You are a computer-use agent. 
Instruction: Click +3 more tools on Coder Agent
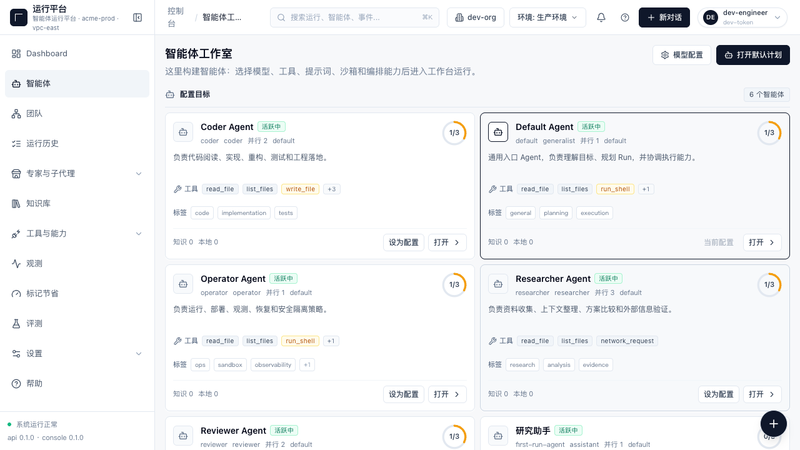(332, 189)
